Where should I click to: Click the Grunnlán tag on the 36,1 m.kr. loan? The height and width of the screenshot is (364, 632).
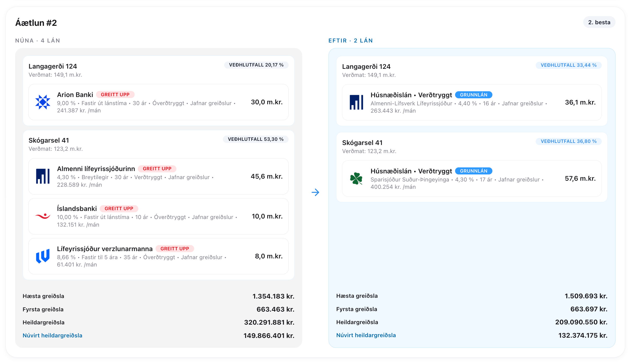474,95
